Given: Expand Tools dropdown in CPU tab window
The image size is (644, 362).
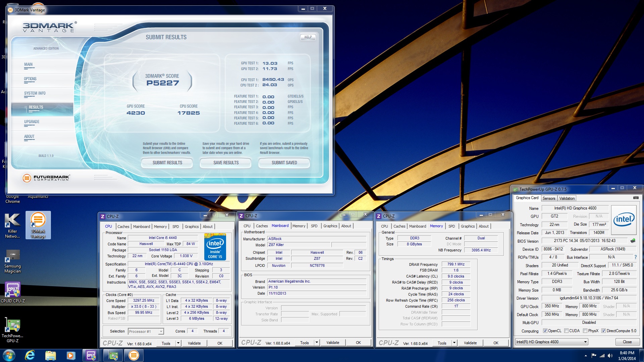Looking at the screenshot, I should (x=178, y=343).
